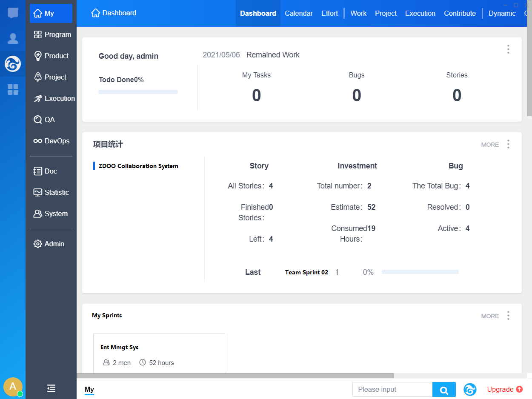Open the four-square apps grid icon
The width and height of the screenshot is (532, 399).
pyautogui.click(x=13, y=89)
